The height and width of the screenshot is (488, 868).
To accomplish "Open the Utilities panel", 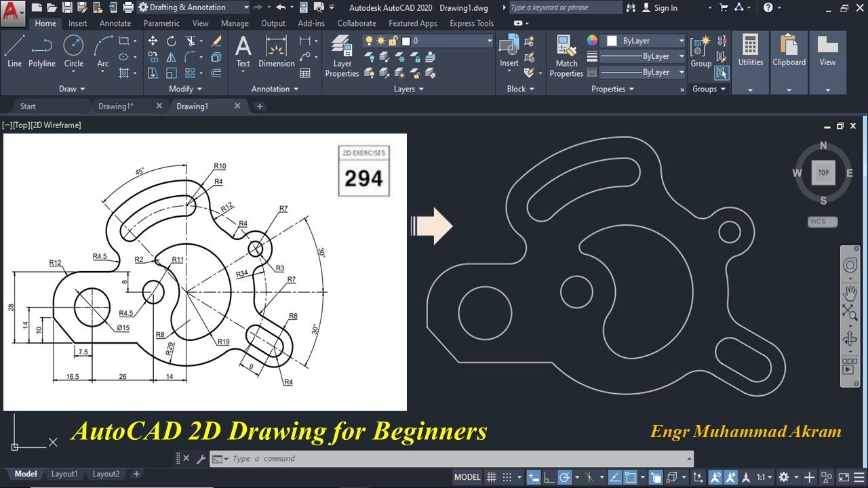I will click(750, 61).
